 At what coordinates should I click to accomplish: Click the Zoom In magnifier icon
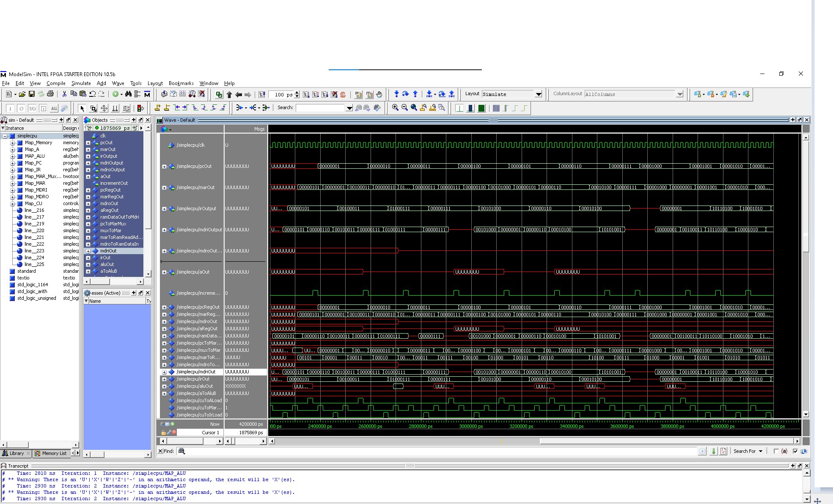coord(395,108)
